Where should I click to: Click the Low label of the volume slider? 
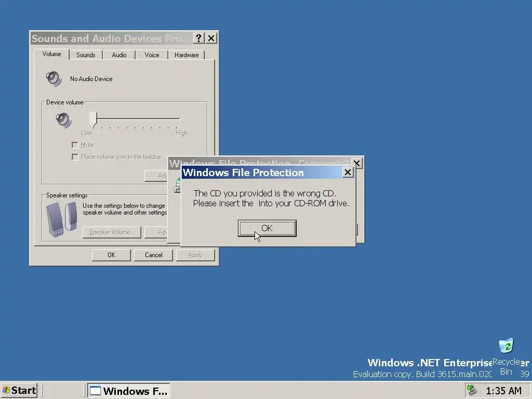pyautogui.click(x=87, y=133)
